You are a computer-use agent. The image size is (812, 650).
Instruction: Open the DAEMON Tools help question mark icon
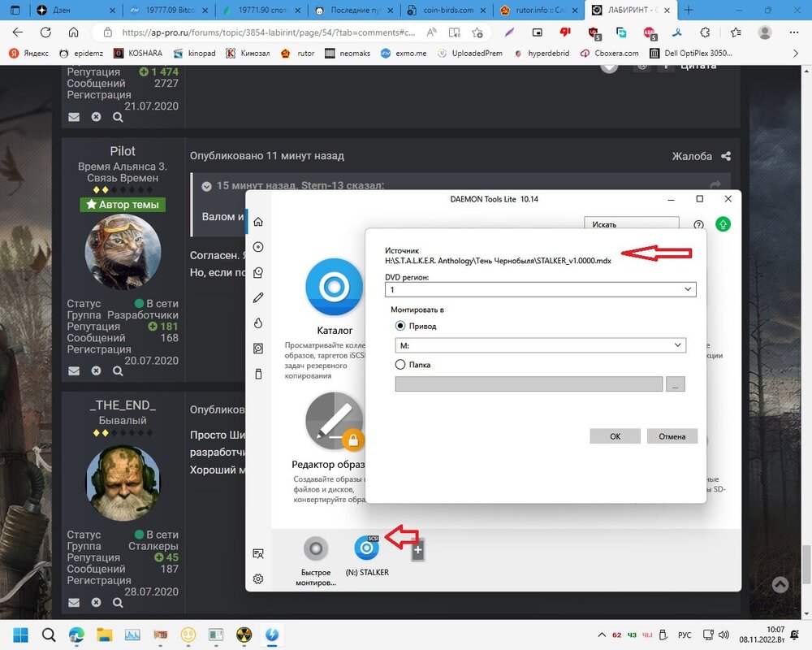698,224
